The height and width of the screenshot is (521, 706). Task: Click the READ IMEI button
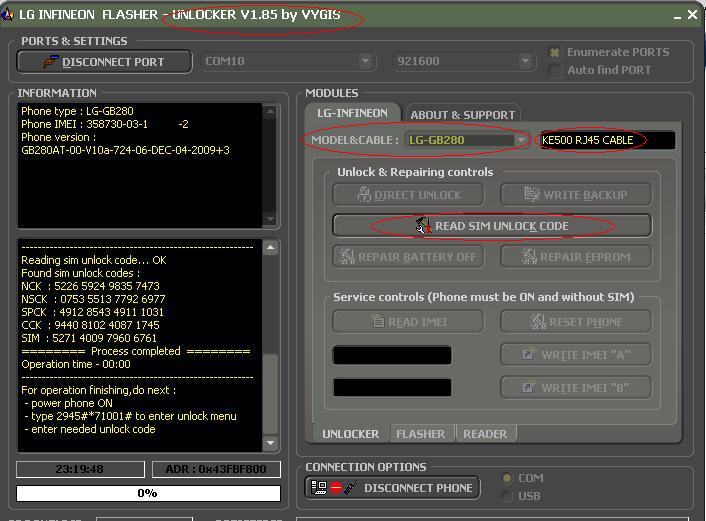408,322
